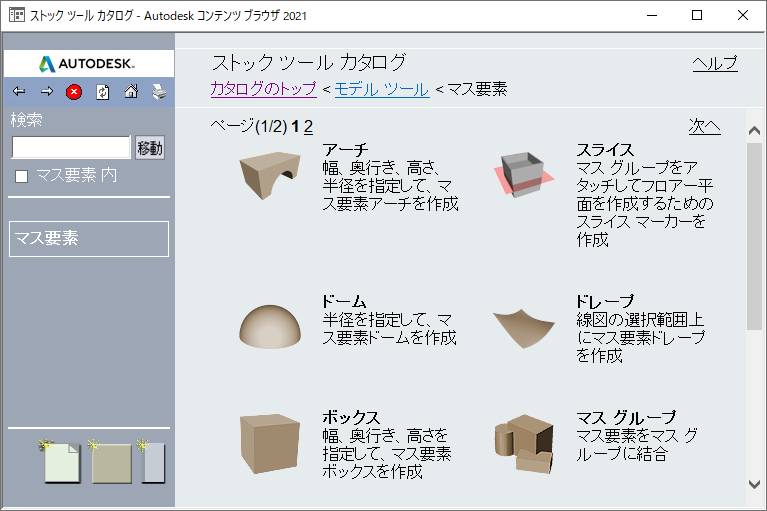Create a new category icon

coord(152,462)
